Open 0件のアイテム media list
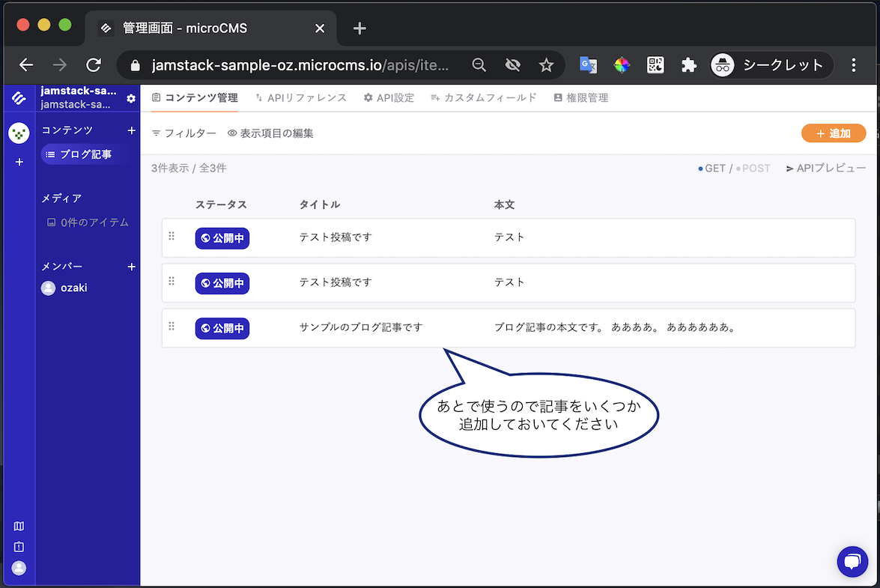The height and width of the screenshot is (588, 880). 88,222
